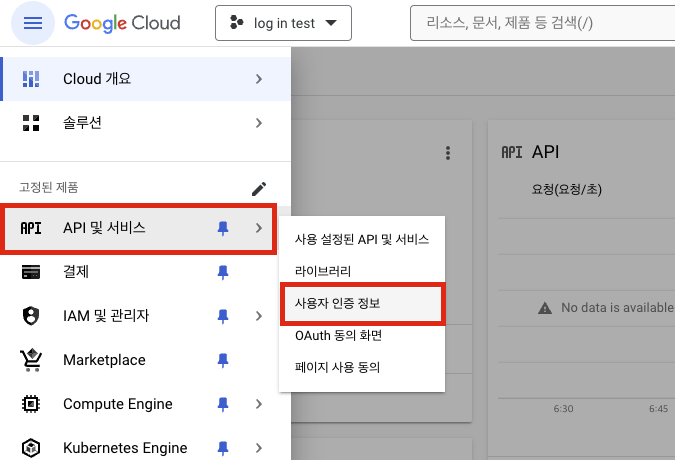This screenshot has width=675, height=460.
Task: Open the 솔루션 menu item
Action: tap(146, 123)
